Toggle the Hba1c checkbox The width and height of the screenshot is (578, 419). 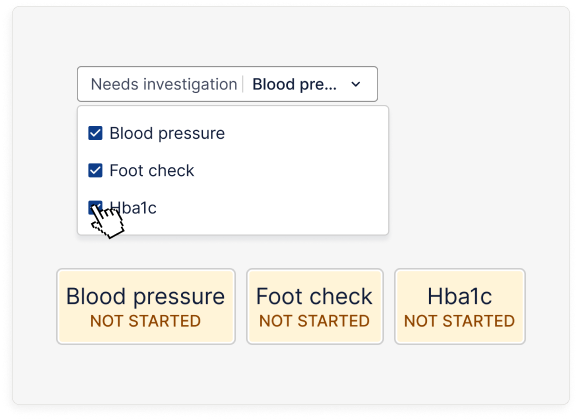pos(95,207)
